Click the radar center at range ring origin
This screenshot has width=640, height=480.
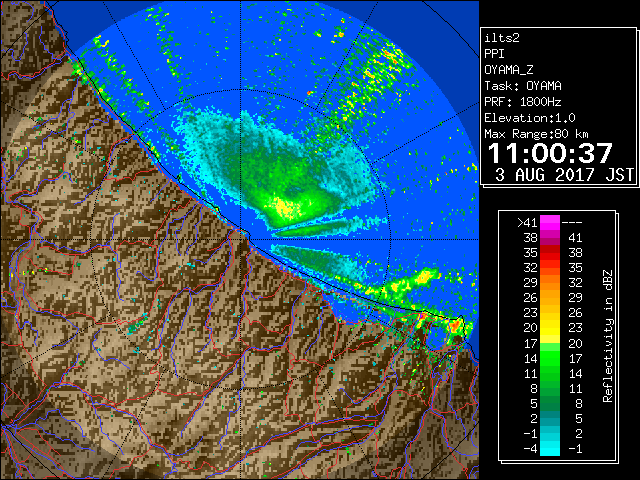click(x=241, y=240)
